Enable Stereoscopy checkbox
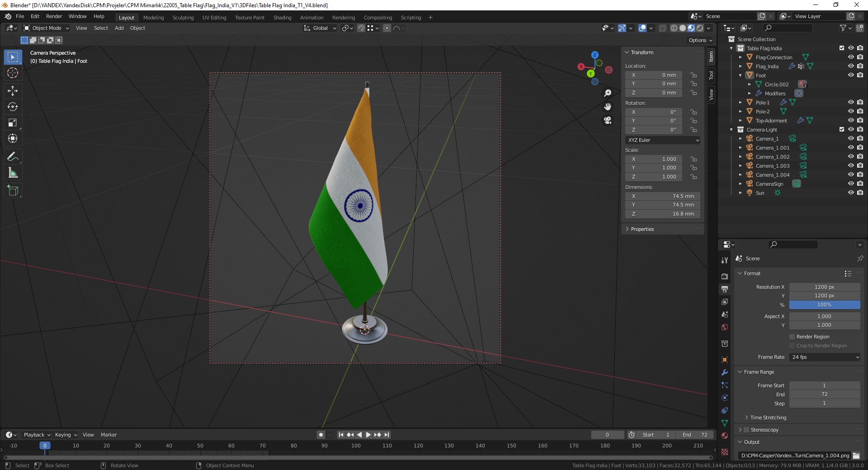The height and width of the screenshot is (470, 868). [x=747, y=430]
